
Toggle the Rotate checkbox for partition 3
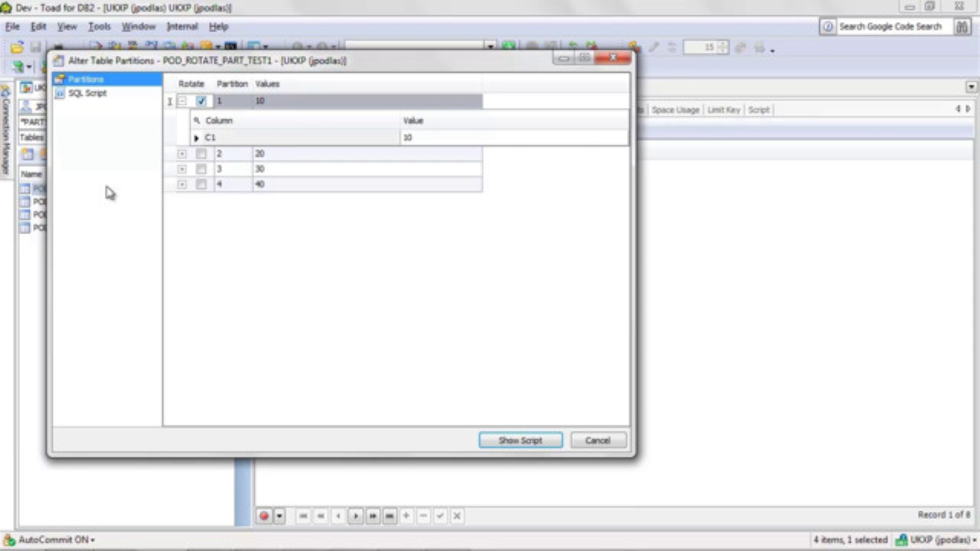(201, 169)
